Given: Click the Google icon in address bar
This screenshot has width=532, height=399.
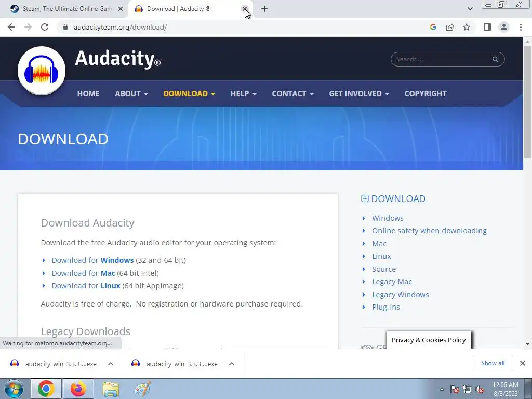Looking at the screenshot, I should [433, 27].
